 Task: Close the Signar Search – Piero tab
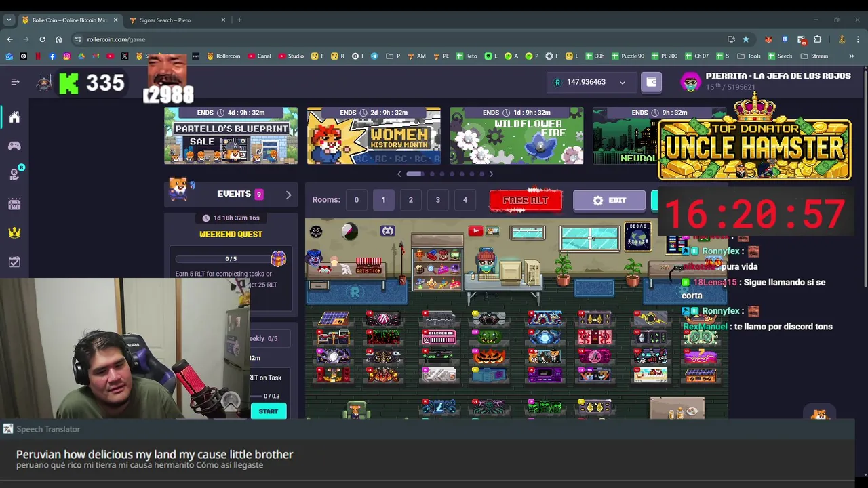[223, 20]
